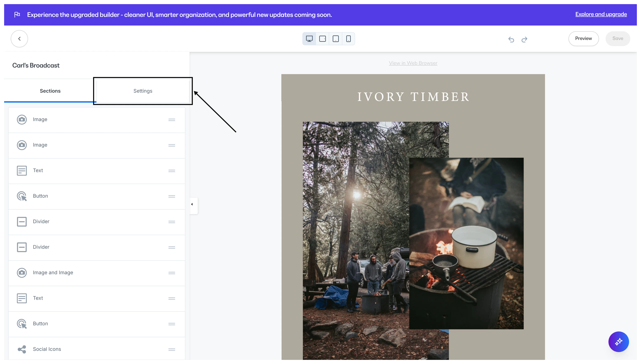Switch to portrait tablet preview

(x=336, y=39)
